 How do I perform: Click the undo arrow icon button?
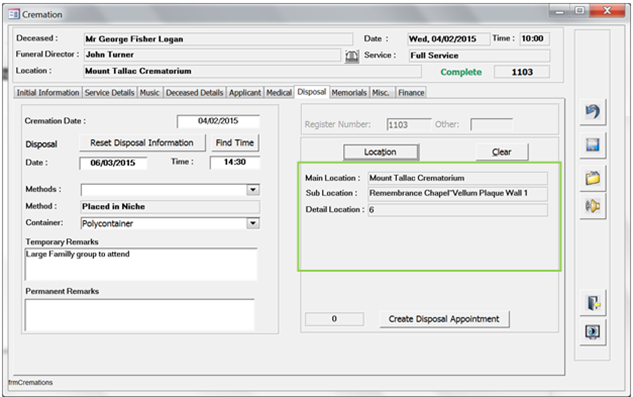pyautogui.click(x=593, y=112)
